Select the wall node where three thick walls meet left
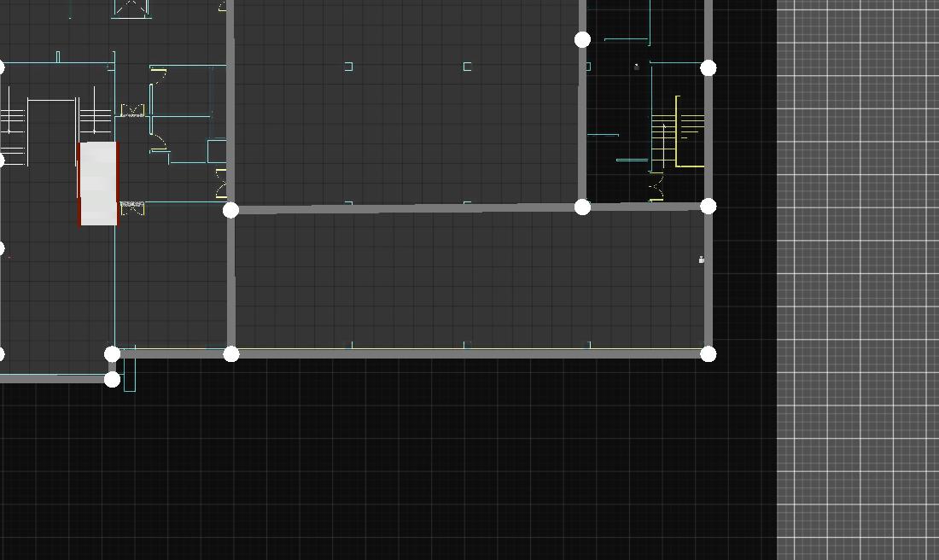 (230, 210)
